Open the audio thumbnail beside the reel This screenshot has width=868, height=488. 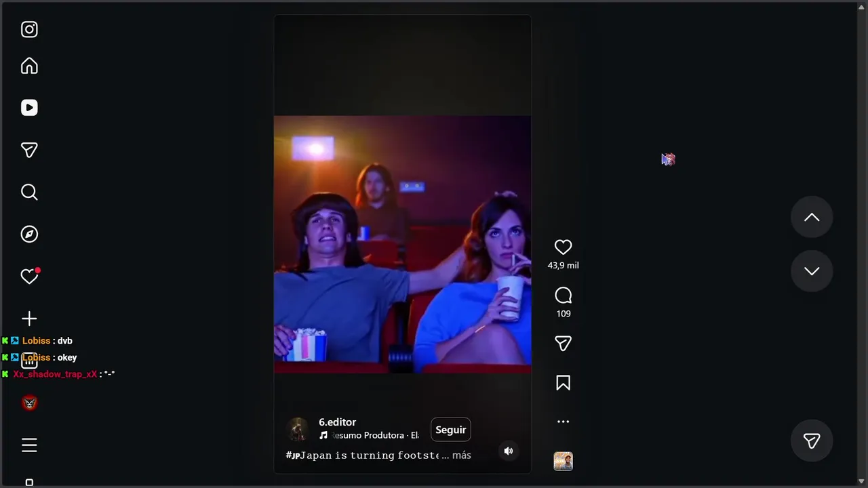(563, 461)
